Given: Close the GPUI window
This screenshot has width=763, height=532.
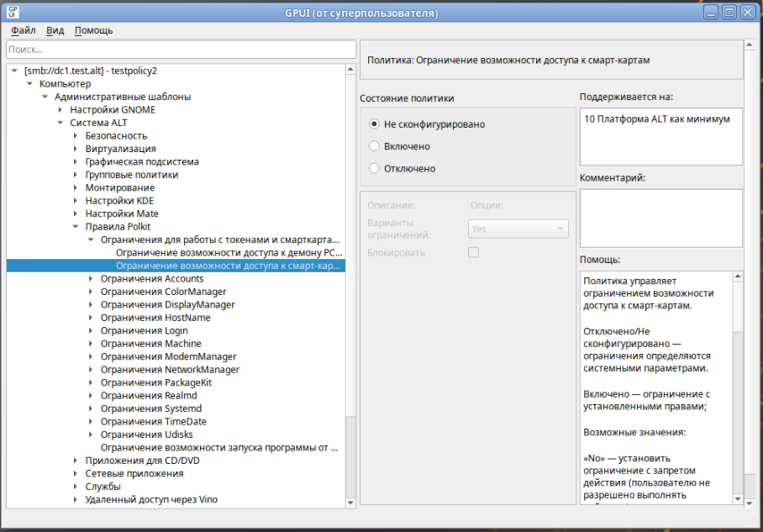Looking at the screenshot, I should click(747, 12).
